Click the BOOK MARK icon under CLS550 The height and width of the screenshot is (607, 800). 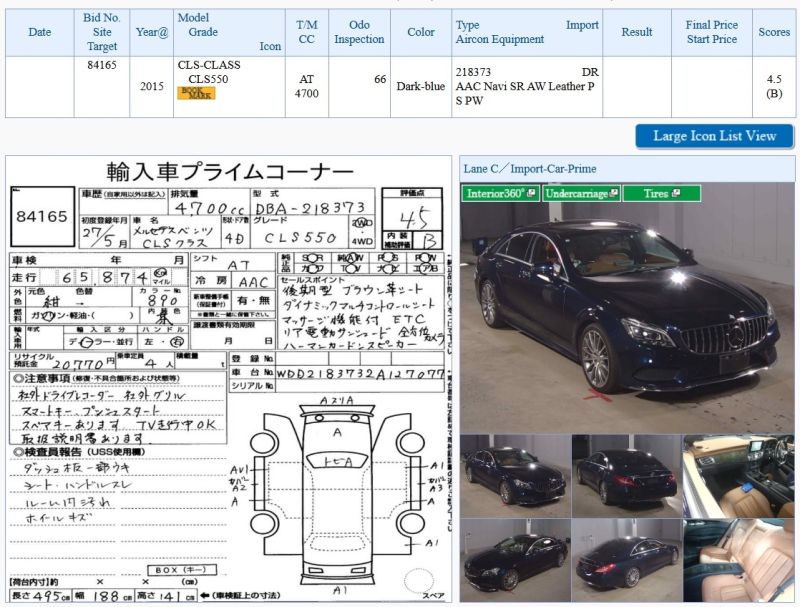click(x=196, y=93)
